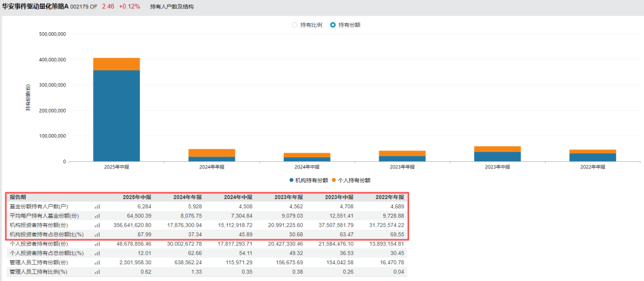The width and height of the screenshot is (644, 281).
Task: Open chart icon for 平均每户持有人基金份额(份) row
Action: point(97,216)
